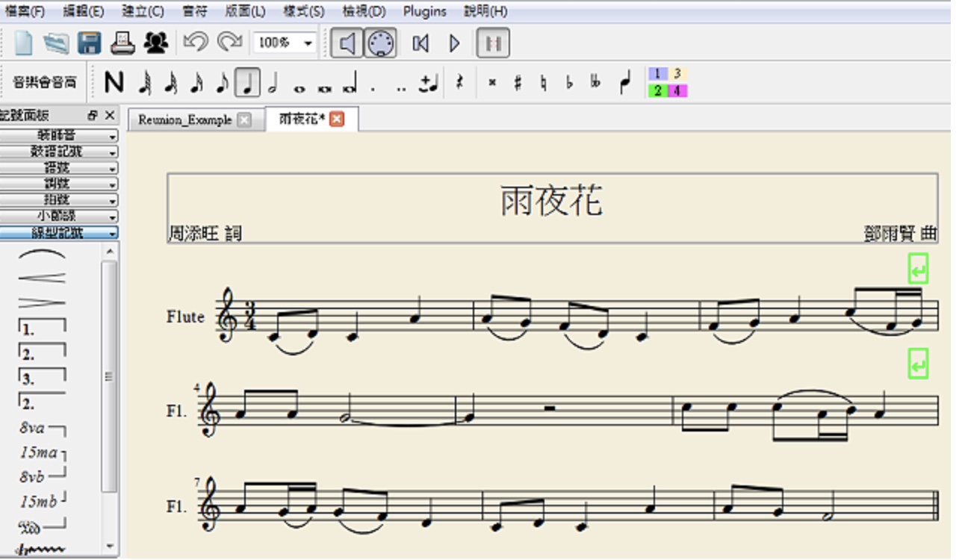
Task: Open the 檔案(F) menu
Action: 25,11
